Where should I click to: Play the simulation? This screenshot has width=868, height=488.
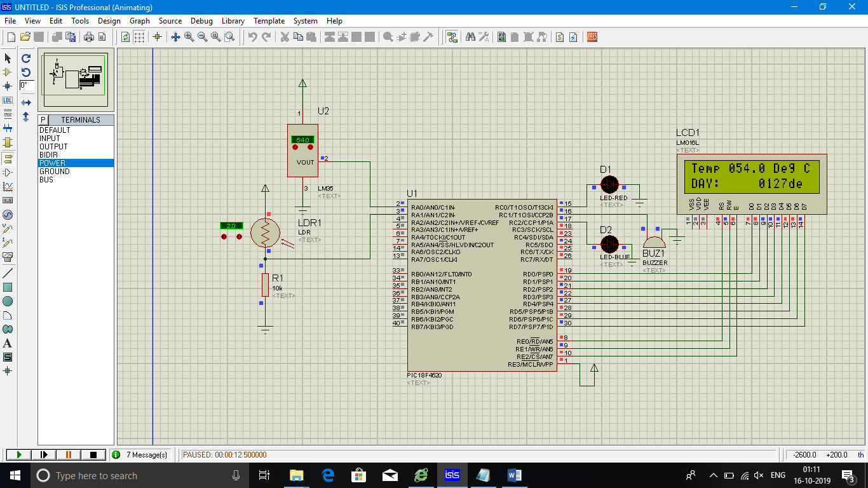tap(19, 455)
